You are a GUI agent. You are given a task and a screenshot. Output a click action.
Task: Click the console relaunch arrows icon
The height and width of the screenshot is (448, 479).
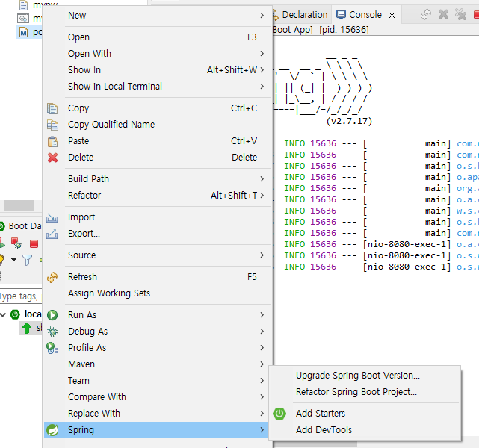[x=426, y=14]
